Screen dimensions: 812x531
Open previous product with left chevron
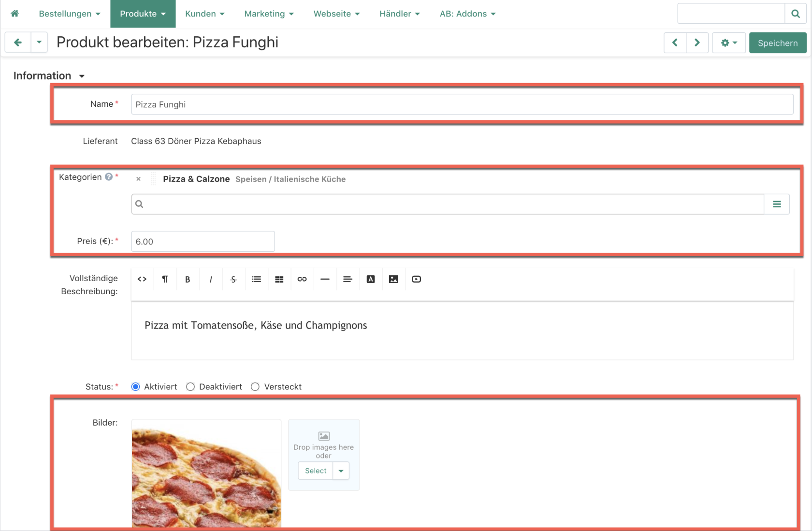675,43
